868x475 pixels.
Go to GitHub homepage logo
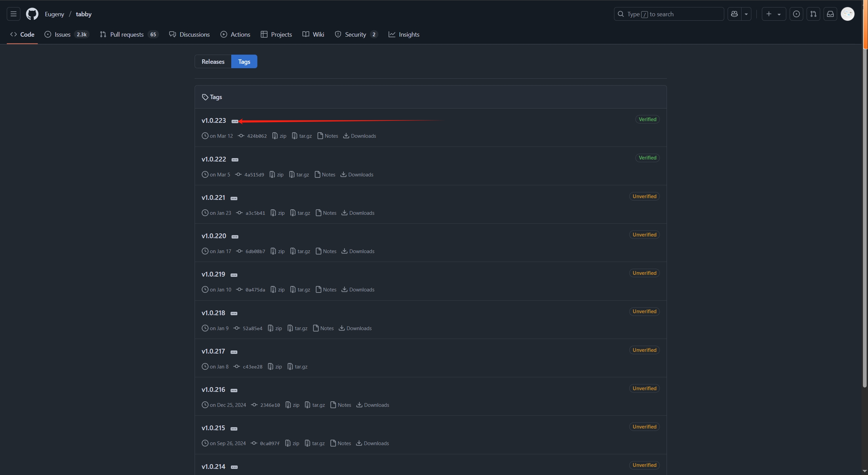click(x=32, y=14)
